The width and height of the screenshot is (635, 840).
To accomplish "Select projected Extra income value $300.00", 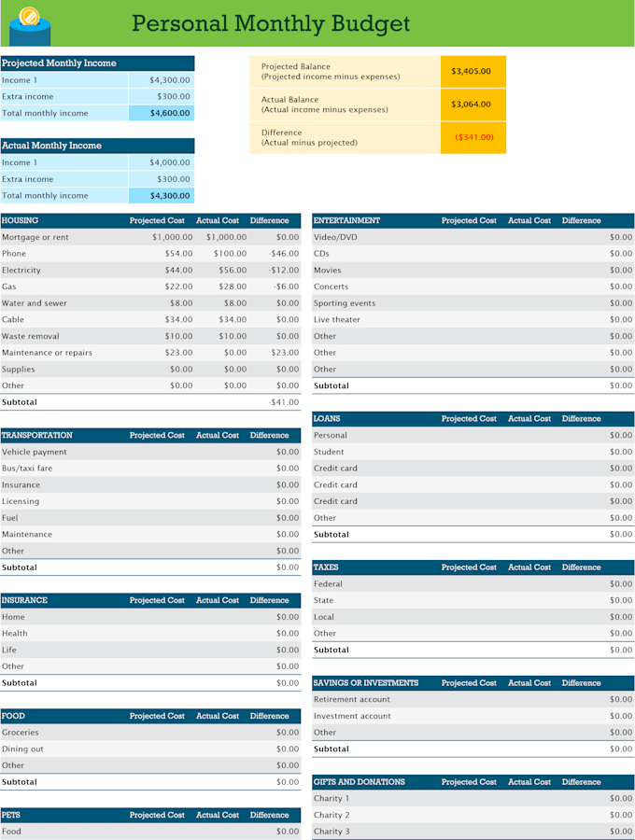I will pyautogui.click(x=173, y=96).
